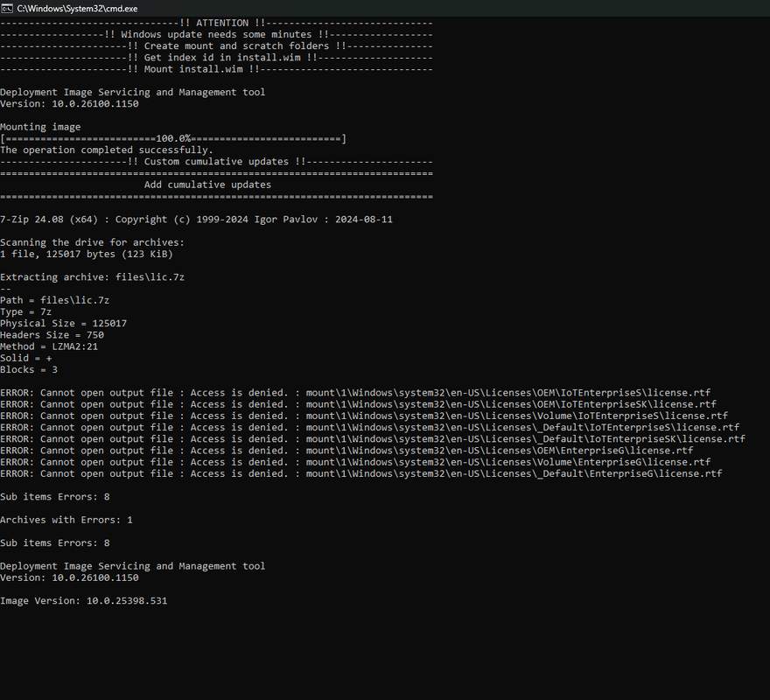
Task: Click the second 'Version: 10.0.26100.1150' line
Action: [69, 577]
